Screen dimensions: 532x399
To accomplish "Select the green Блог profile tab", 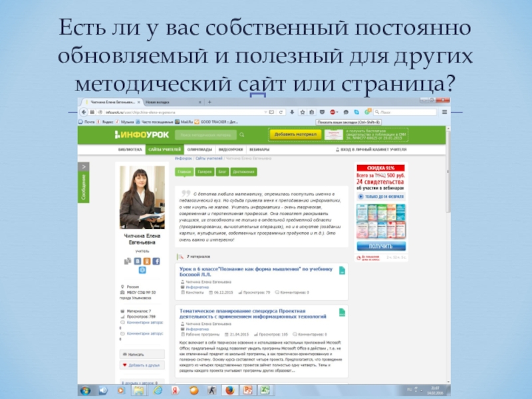I will (x=222, y=172).
